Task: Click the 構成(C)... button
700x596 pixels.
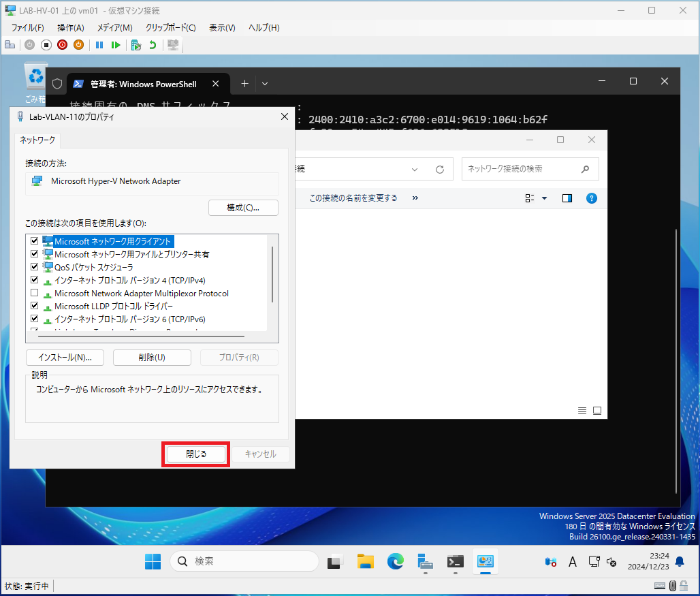Action: coord(243,208)
